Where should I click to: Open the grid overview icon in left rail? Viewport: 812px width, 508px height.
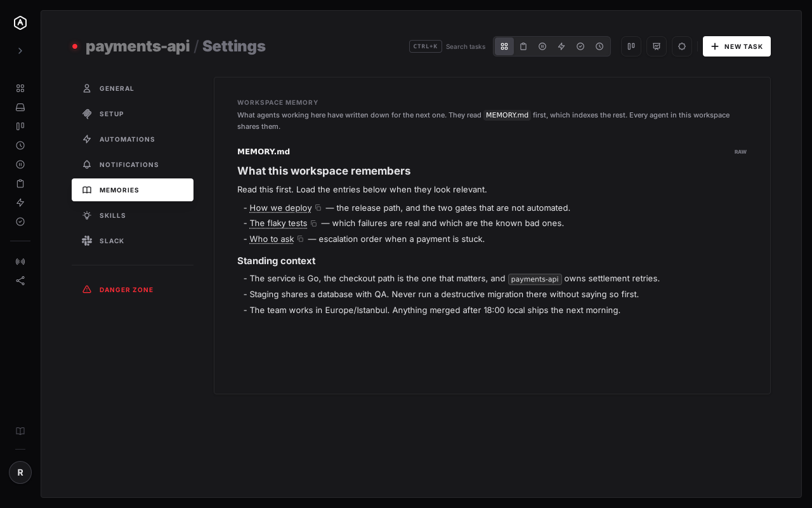pos(20,88)
